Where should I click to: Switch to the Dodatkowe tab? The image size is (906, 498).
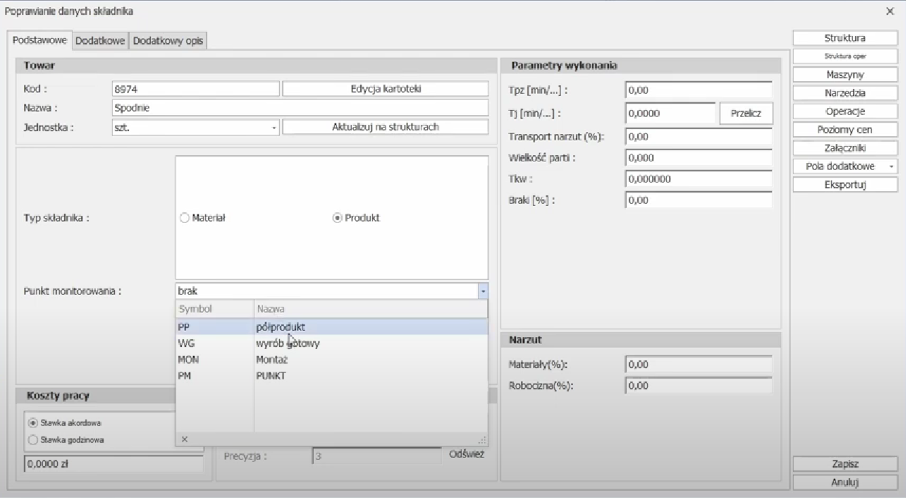pos(100,40)
